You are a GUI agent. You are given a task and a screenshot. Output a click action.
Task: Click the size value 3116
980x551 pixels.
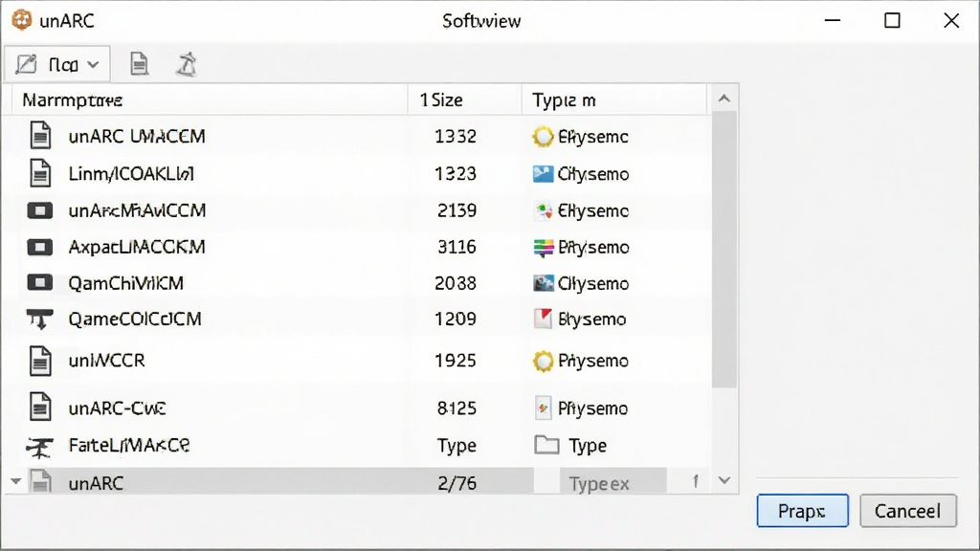tap(457, 248)
